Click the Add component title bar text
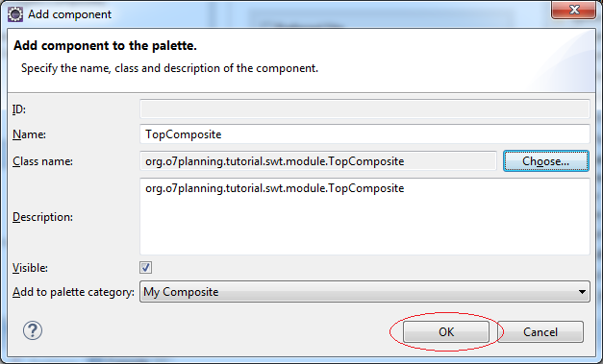The height and width of the screenshot is (364, 603). 69,14
